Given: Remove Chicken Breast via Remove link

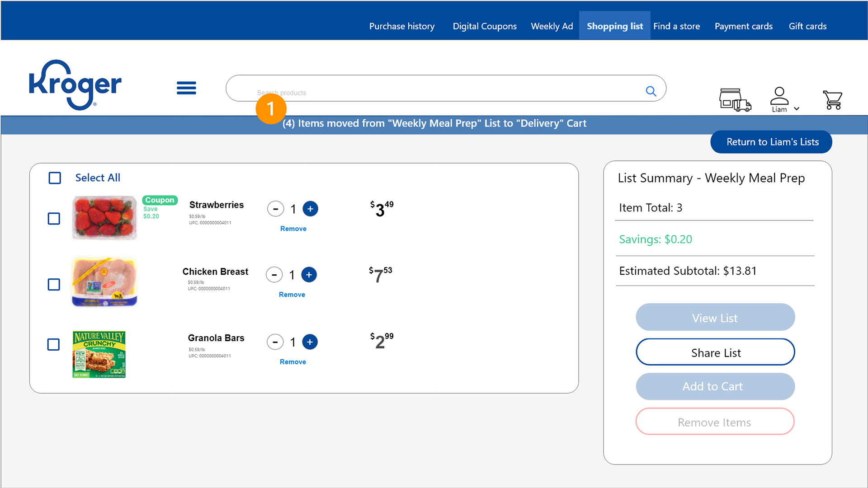Looking at the screenshot, I should (x=292, y=295).
